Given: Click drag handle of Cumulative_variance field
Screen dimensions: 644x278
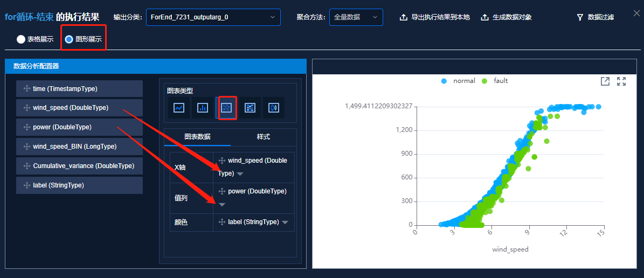Looking at the screenshot, I should click(x=27, y=166).
